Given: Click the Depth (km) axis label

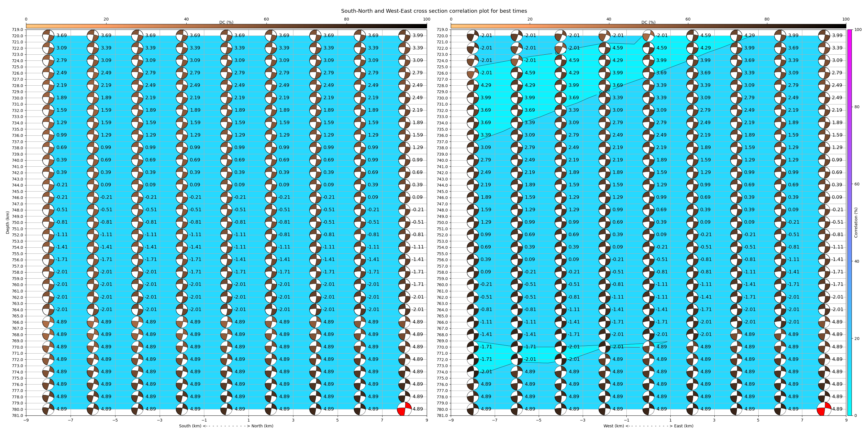Looking at the screenshot, I should point(8,222).
